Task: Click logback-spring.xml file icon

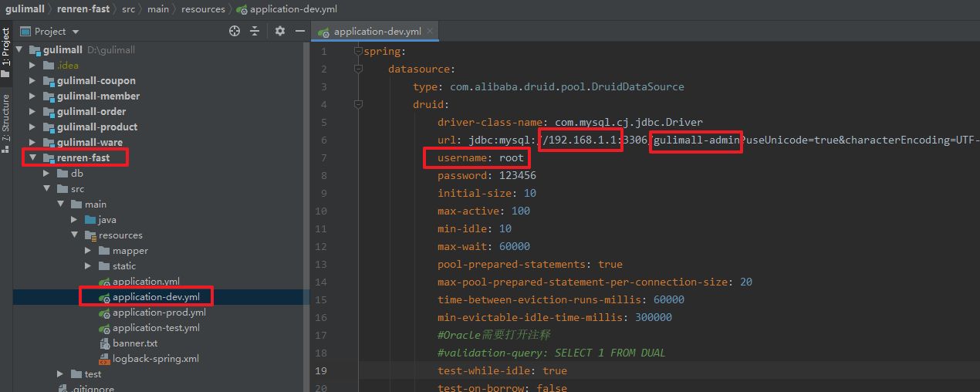Action: [x=104, y=358]
